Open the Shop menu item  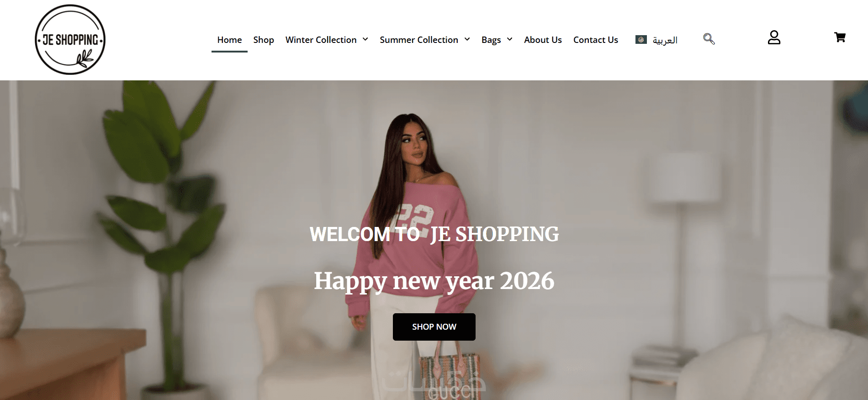[264, 40]
